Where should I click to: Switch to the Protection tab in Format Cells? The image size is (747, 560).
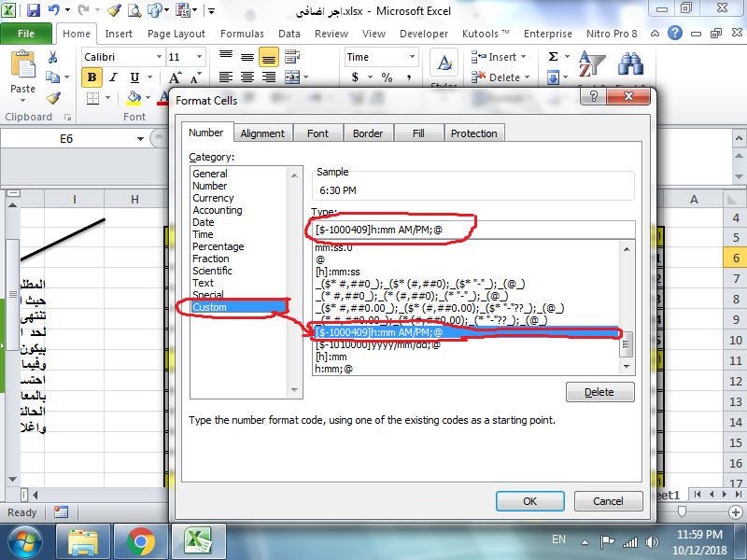coord(474,133)
